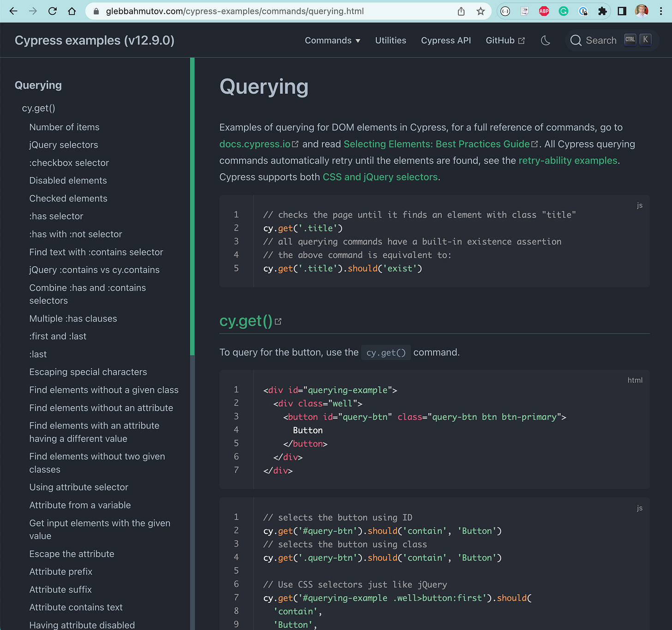The image size is (672, 630).
Task: Open the Utilities nav item
Action: point(390,41)
